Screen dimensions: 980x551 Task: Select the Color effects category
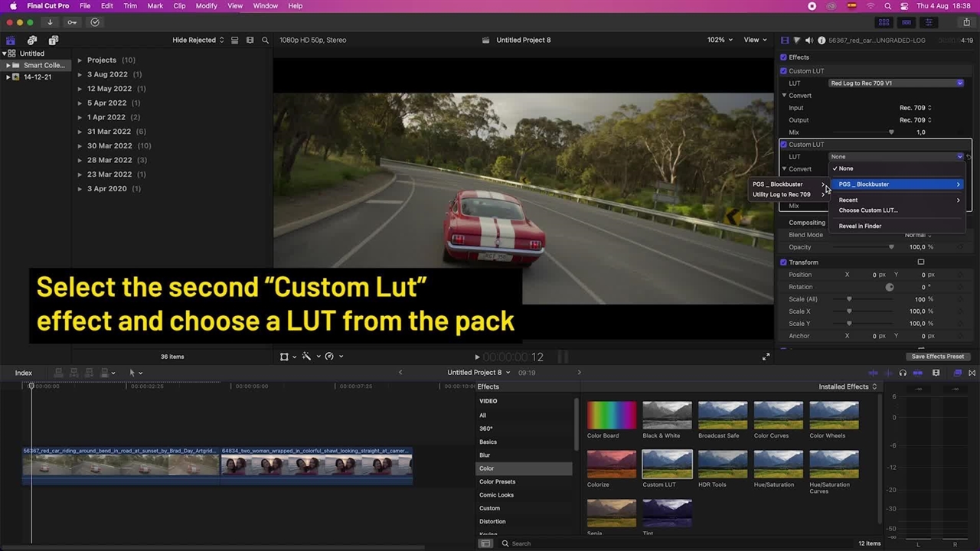487,468
